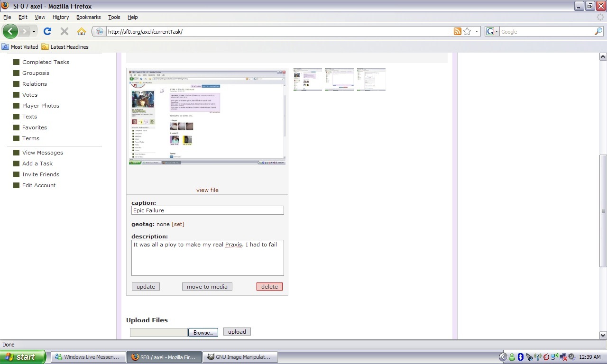Open the back/forward history dropdown arrow
Viewport: 607px width, 364px height.
34,32
